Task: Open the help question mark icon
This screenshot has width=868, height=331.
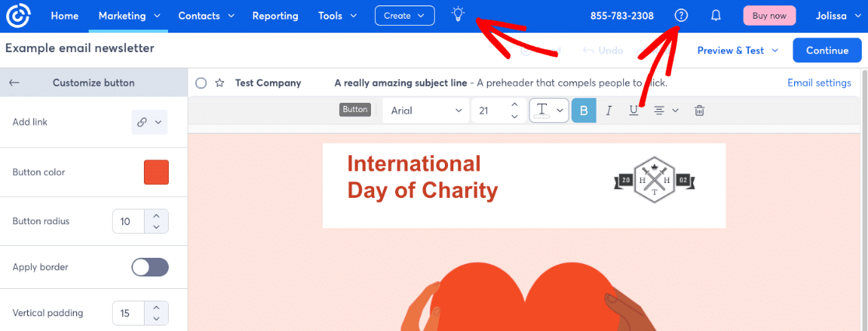Action: (x=681, y=16)
